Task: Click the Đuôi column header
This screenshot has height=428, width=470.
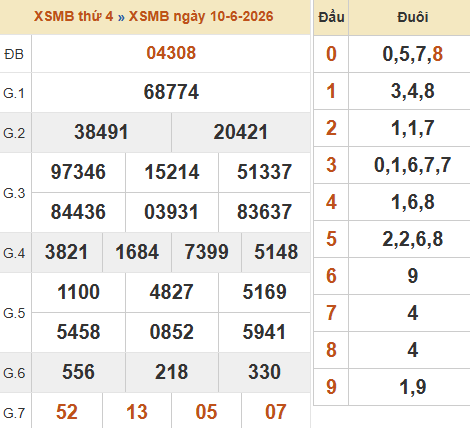Action: tap(413, 17)
